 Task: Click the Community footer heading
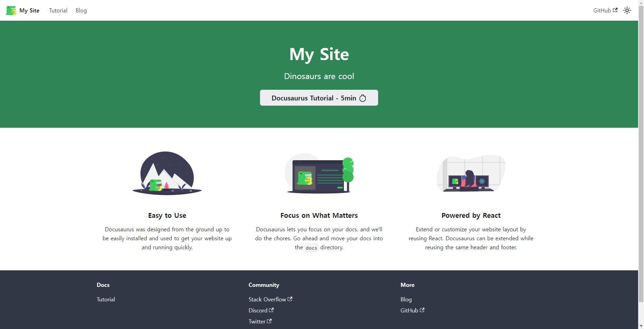pos(264,285)
